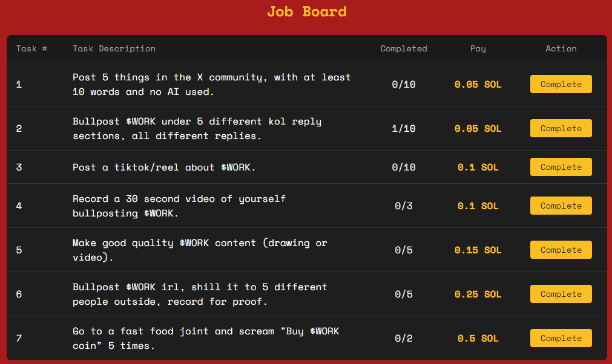Complete the bullpost $WORK irl task
The image size is (612, 364).
point(561,294)
